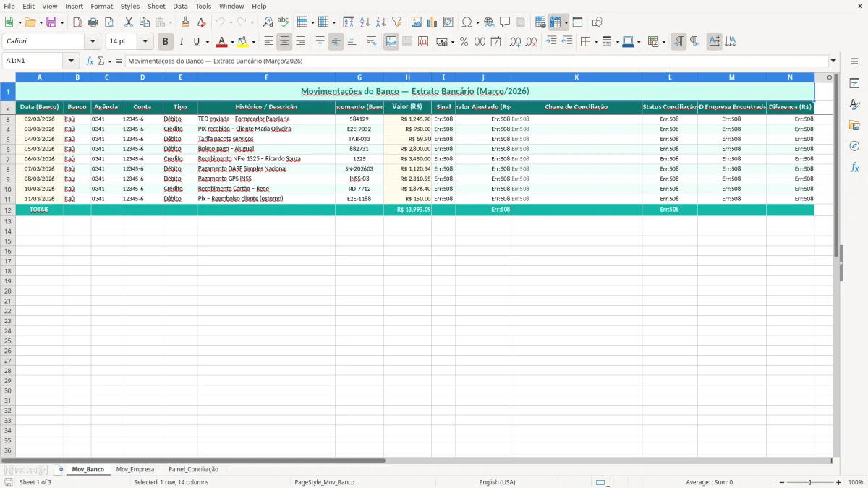Toggle Merge and Center Cells

(x=391, y=42)
